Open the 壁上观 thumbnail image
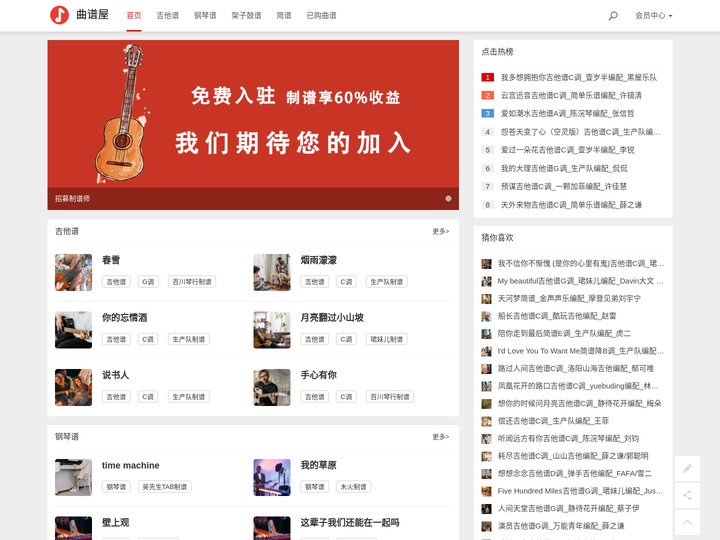 (73, 528)
